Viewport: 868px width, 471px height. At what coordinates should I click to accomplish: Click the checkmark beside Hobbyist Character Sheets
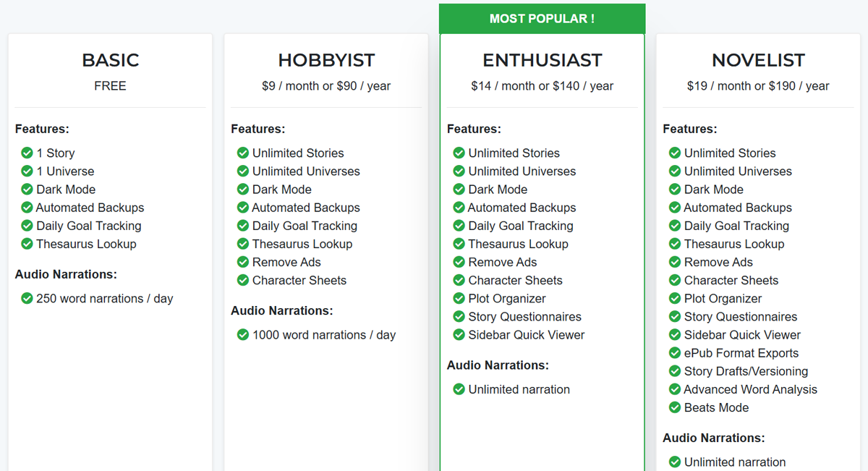(243, 280)
